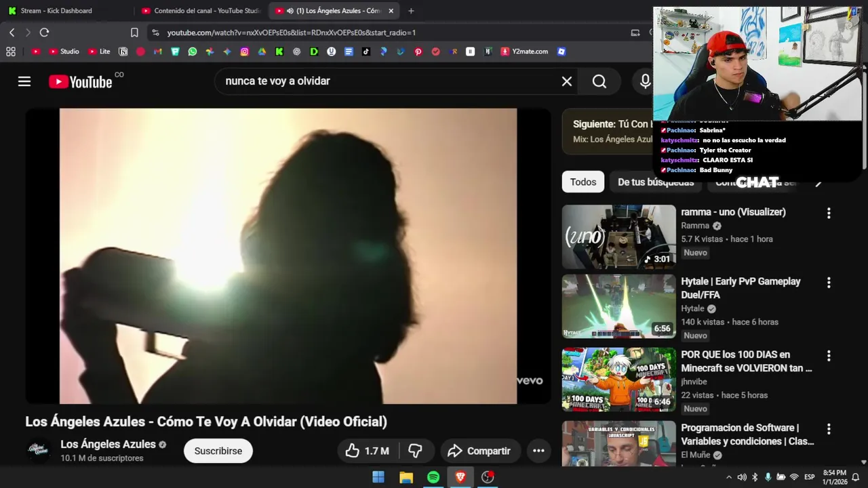Click the video player to pause
This screenshot has height=488, width=868.
point(288,256)
